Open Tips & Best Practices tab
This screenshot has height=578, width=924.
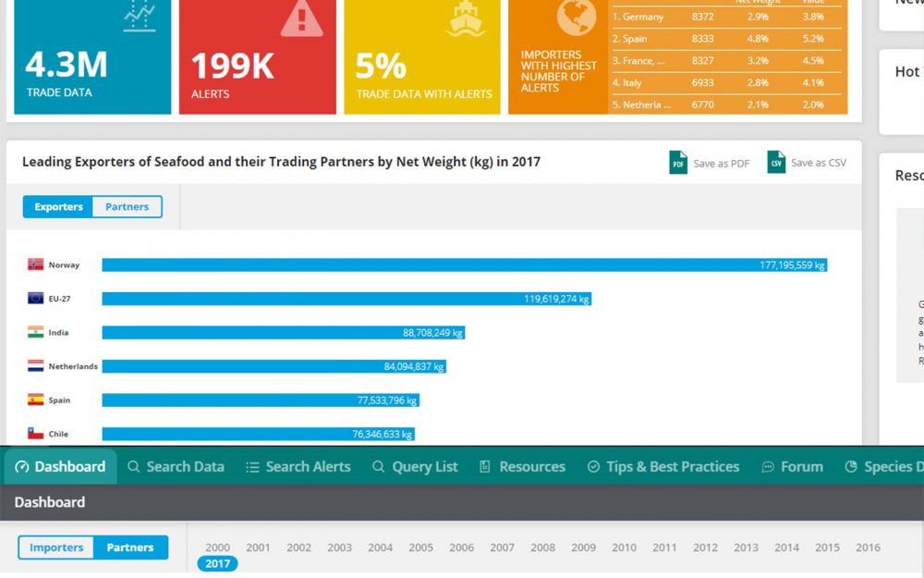pyautogui.click(x=663, y=467)
